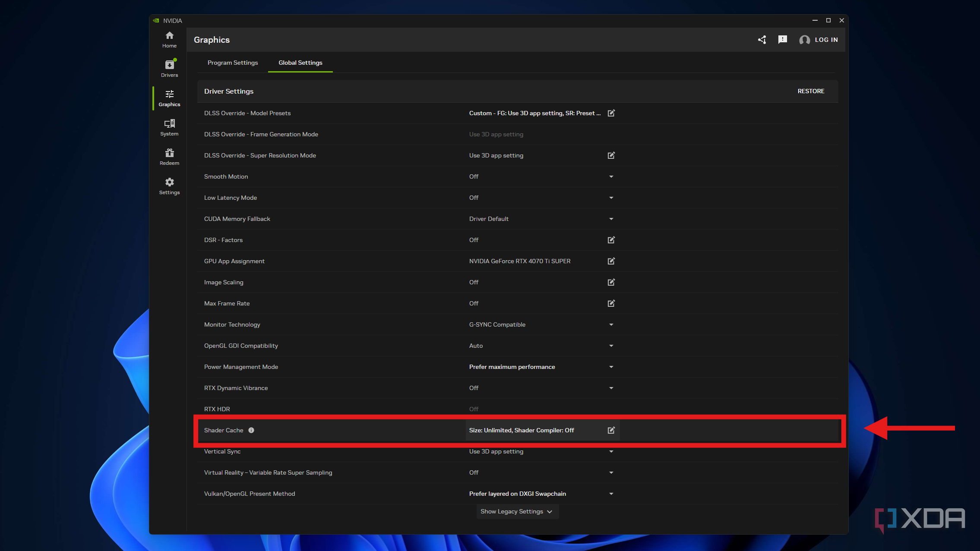Screen dimensions: 980x551
Task: Click Custom FG model presets value text
Action: pyautogui.click(x=535, y=113)
